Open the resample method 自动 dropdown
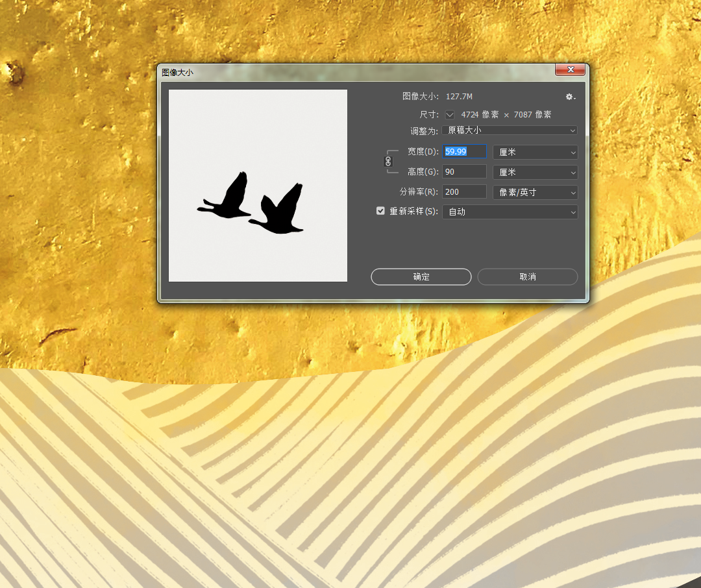The image size is (701, 588). click(x=510, y=212)
